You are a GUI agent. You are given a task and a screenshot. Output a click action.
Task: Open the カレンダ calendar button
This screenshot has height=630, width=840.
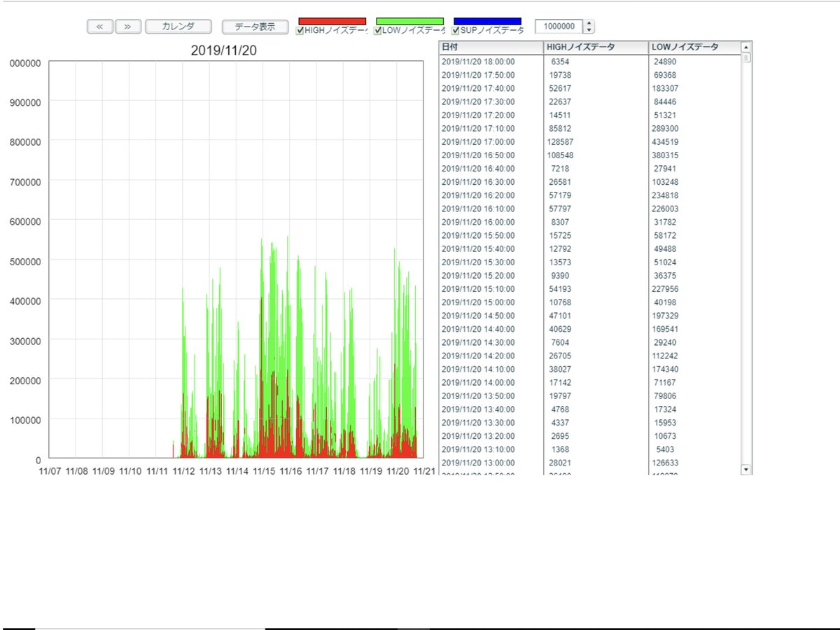click(178, 27)
